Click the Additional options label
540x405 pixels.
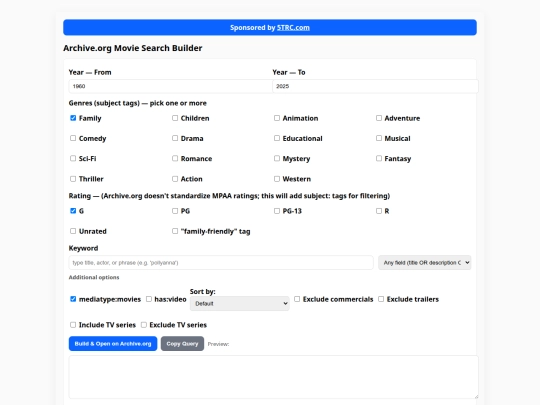tap(94, 277)
